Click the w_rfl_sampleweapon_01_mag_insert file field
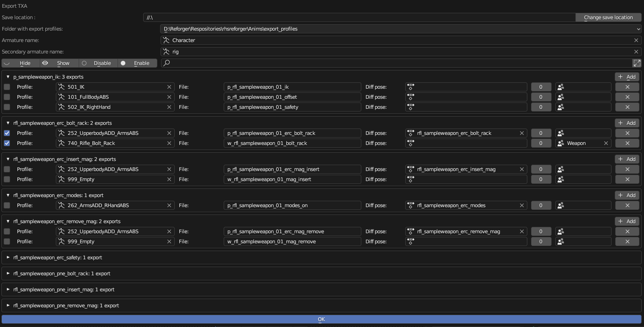Screen dimensions: 644x327 (x=292, y=179)
